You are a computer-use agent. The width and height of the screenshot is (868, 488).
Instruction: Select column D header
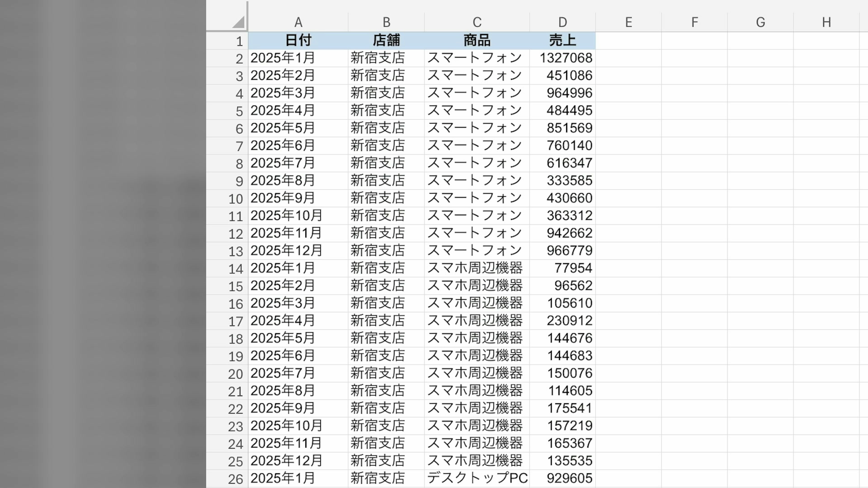pyautogui.click(x=562, y=22)
